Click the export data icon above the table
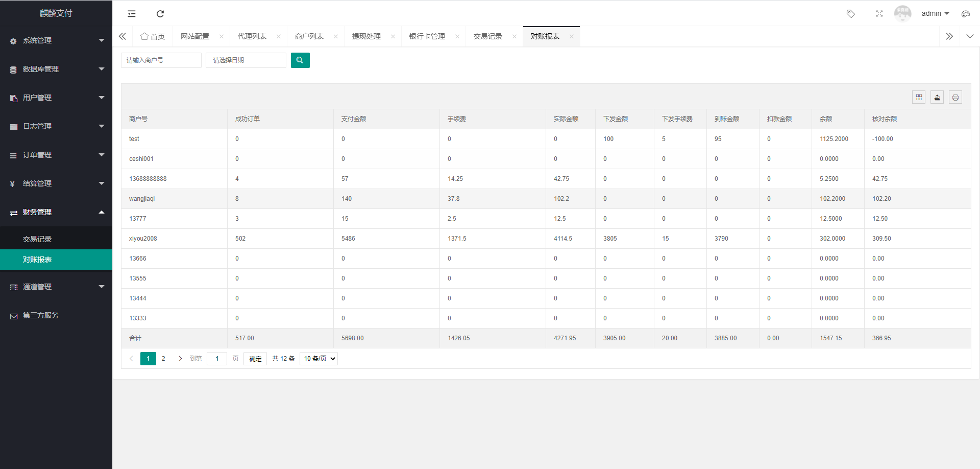 pyautogui.click(x=937, y=97)
